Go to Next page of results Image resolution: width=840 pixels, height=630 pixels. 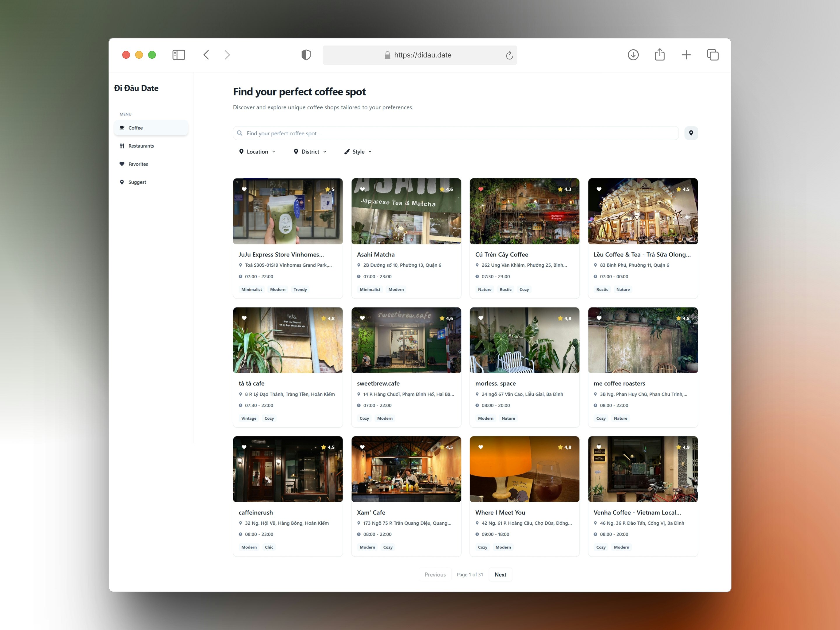point(500,574)
